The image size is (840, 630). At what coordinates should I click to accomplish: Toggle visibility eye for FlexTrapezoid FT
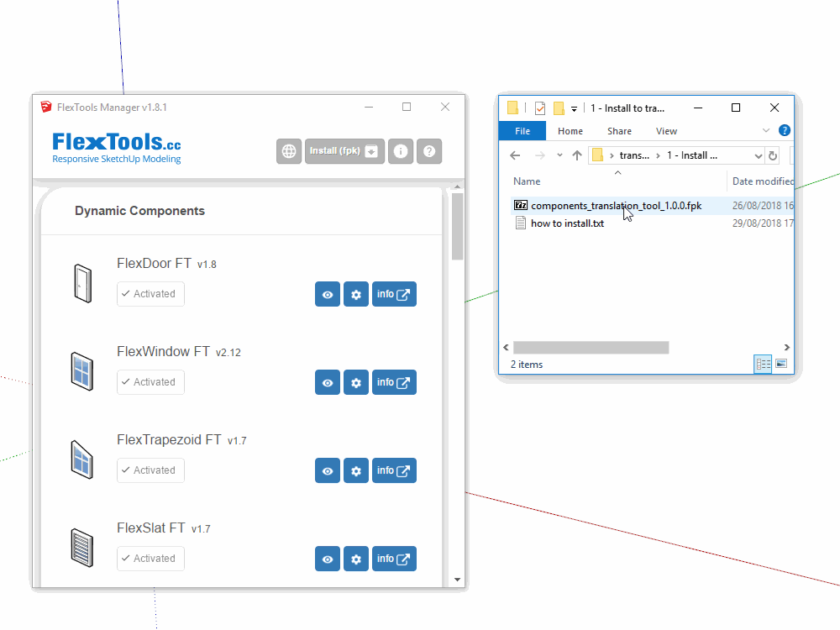(x=328, y=470)
